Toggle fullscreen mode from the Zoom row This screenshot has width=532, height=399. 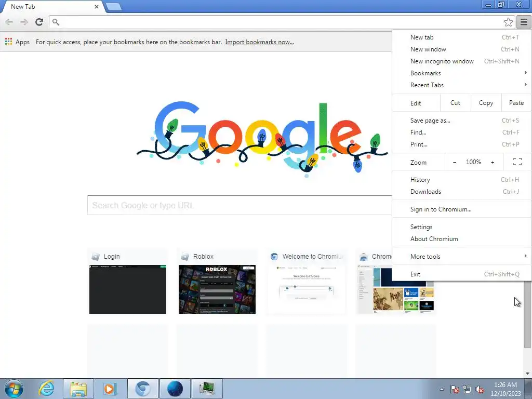tap(517, 162)
